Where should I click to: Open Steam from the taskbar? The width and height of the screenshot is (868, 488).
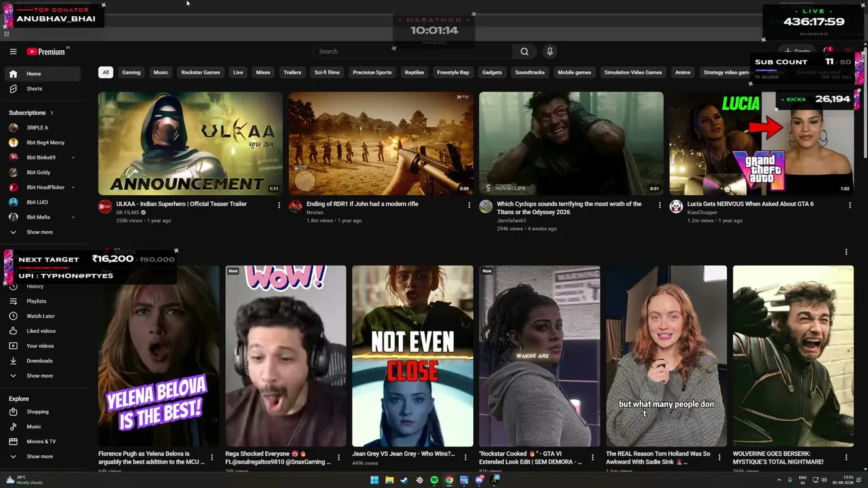(x=404, y=481)
